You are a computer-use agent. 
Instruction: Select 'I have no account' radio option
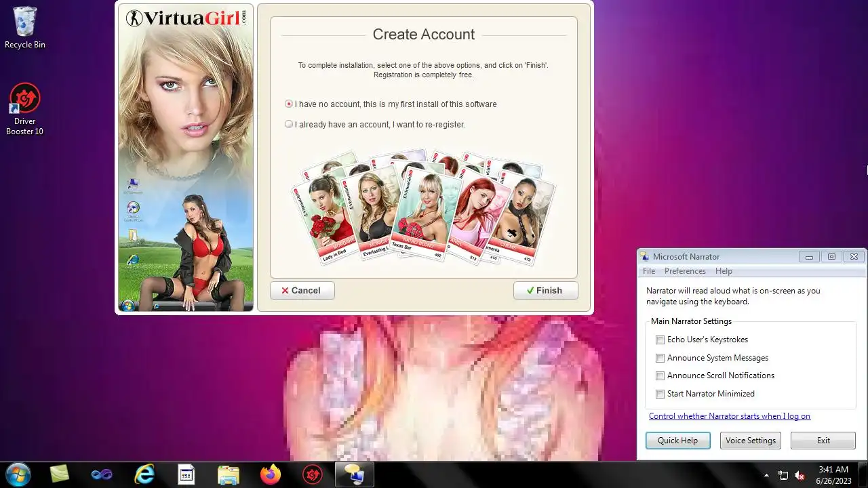pos(289,104)
